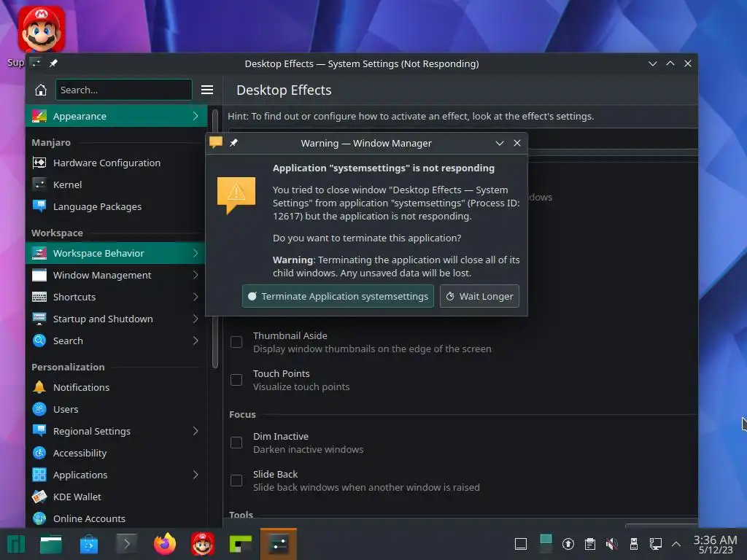Click the Language Packages icon
The image size is (747, 560).
39,206
